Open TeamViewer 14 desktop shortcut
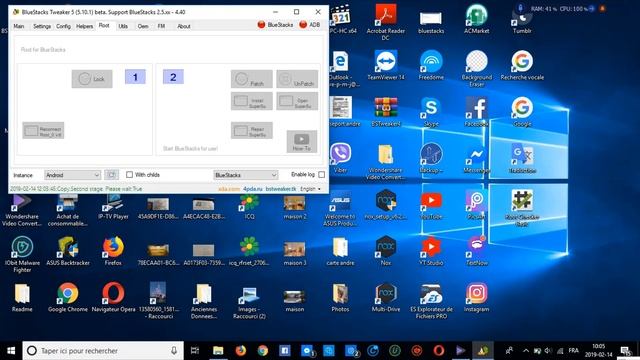This screenshot has width=640, height=360. (x=386, y=65)
